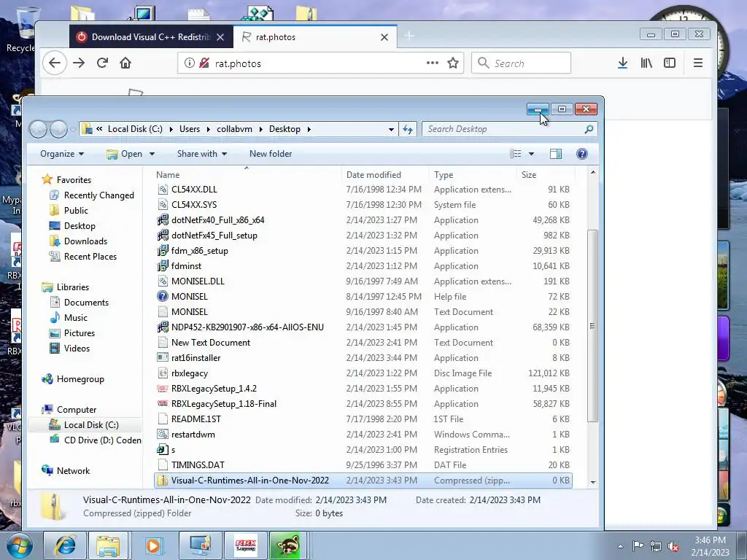
Task: Click Open button in Explorer toolbar
Action: click(124, 154)
